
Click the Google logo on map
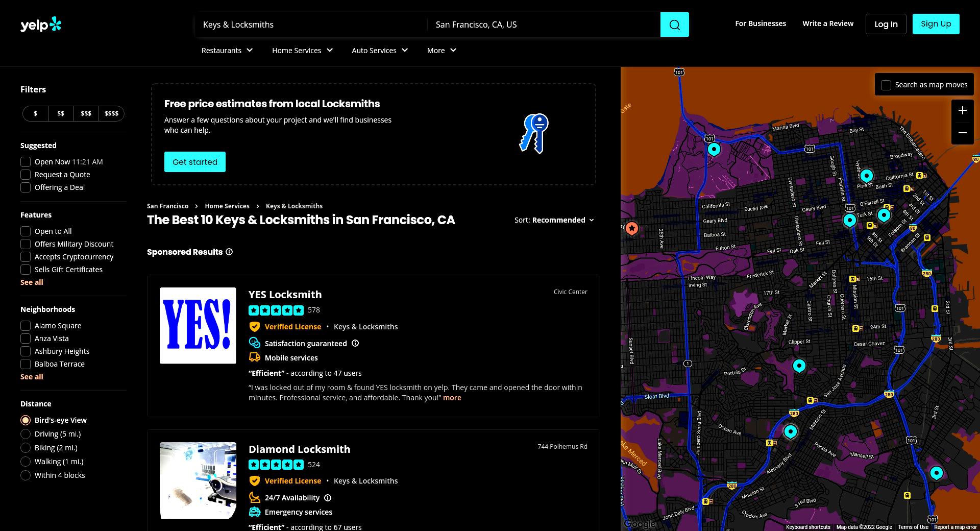(x=640, y=524)
